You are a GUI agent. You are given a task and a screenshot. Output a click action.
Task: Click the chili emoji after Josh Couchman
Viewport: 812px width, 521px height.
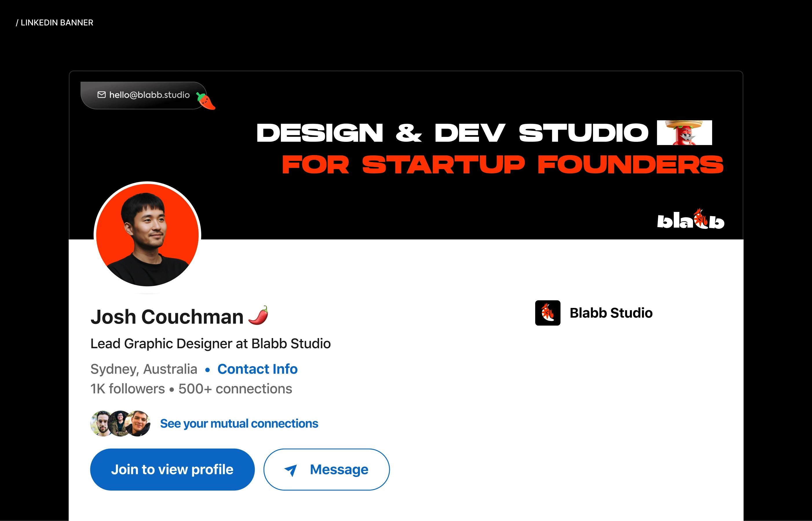point(259,316)
